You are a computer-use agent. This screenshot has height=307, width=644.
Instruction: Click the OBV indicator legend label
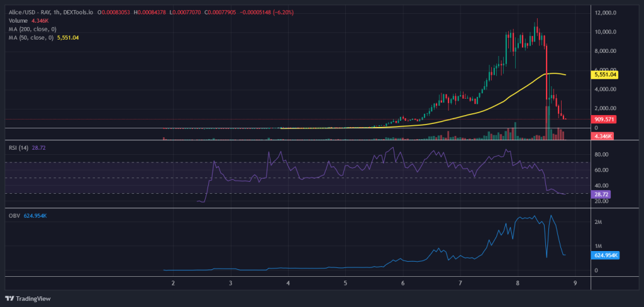point(14,215)
